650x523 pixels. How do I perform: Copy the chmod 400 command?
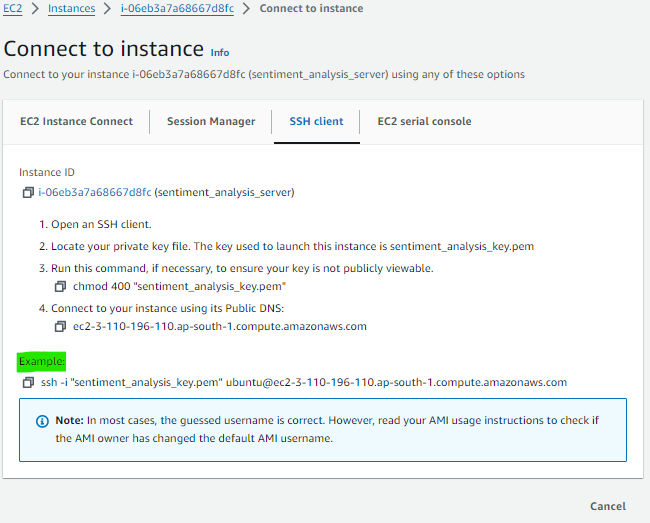pyautogui.click(x=60, y=286)
